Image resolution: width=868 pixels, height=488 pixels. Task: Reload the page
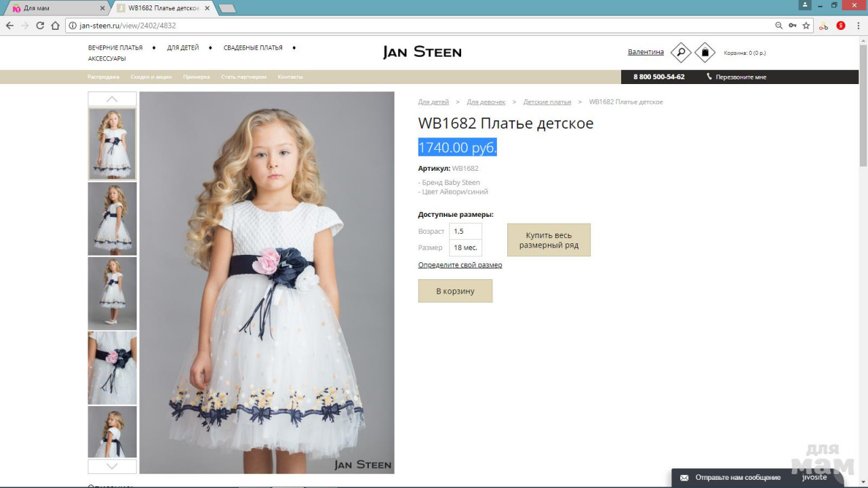[40, 26]
